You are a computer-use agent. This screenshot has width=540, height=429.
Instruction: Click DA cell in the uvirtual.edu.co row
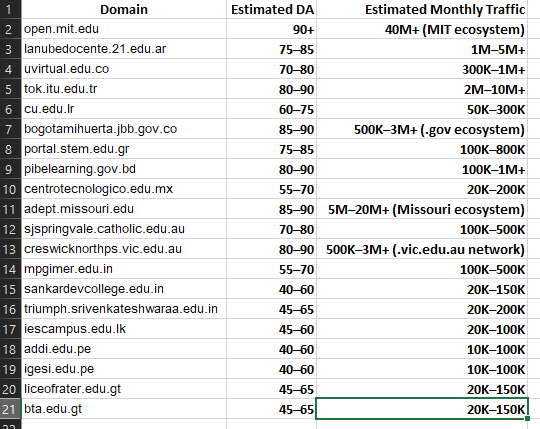271,69
